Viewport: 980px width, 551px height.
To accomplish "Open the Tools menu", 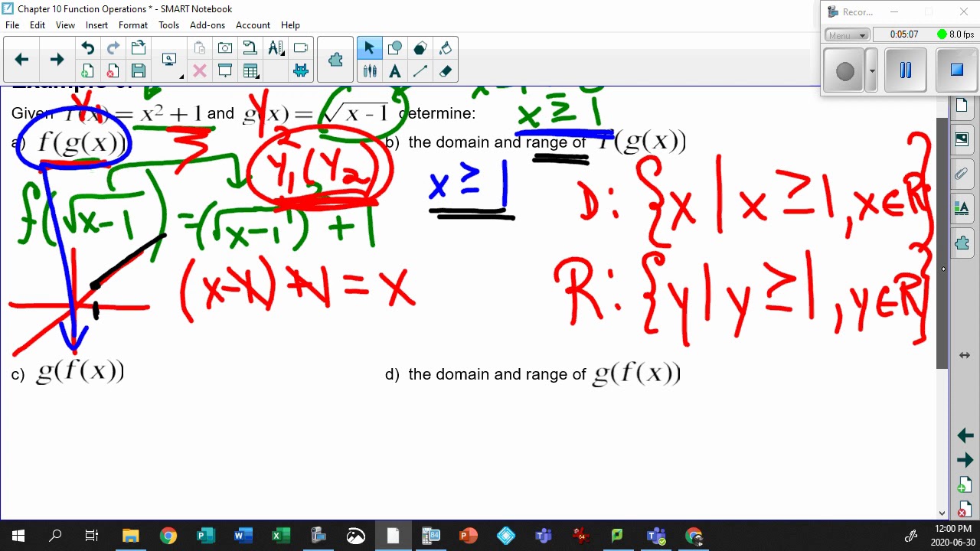I will [168, 25].
